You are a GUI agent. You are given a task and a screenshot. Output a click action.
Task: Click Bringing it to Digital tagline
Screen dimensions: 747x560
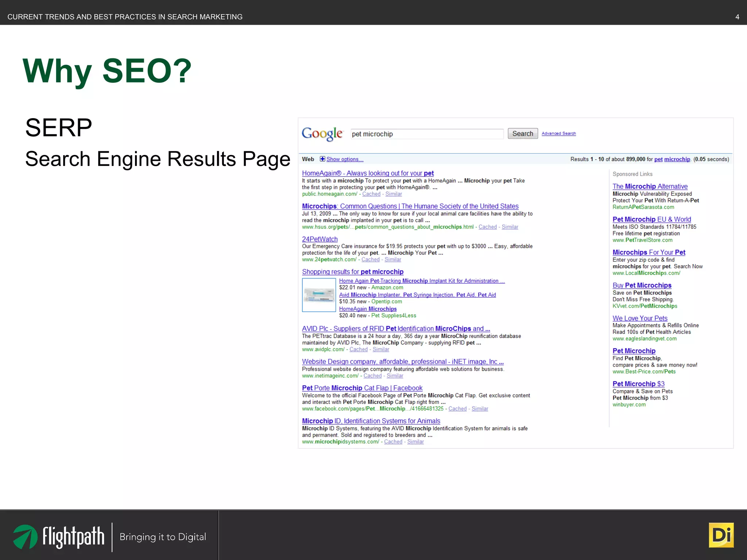pos(163,537)
